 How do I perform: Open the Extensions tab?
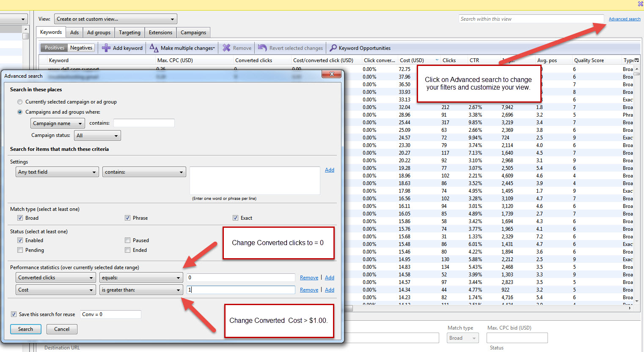coord(160,33)
